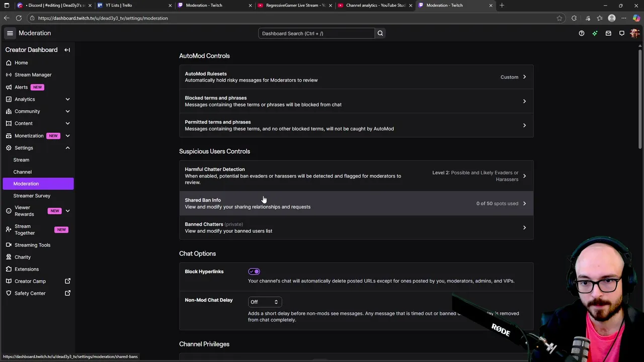
Task: Switch to the YT Lists Trello tab
Action: tap(133, 6)
